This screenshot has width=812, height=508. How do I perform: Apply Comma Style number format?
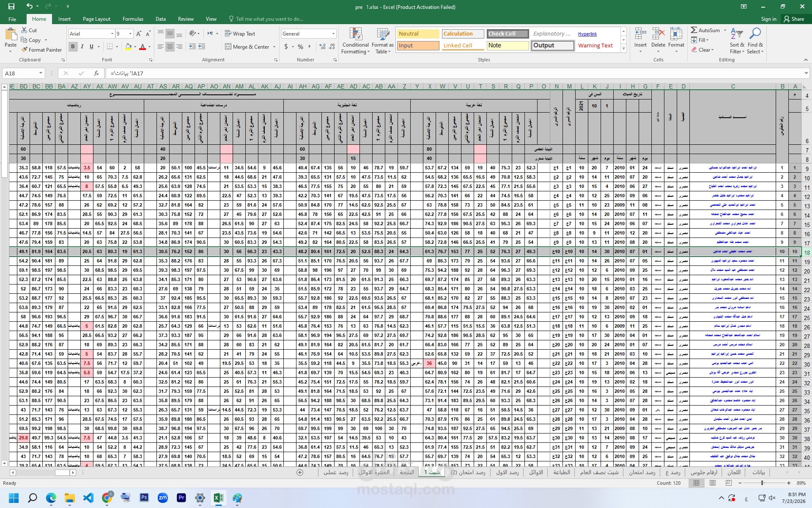(x=310, y=47)
